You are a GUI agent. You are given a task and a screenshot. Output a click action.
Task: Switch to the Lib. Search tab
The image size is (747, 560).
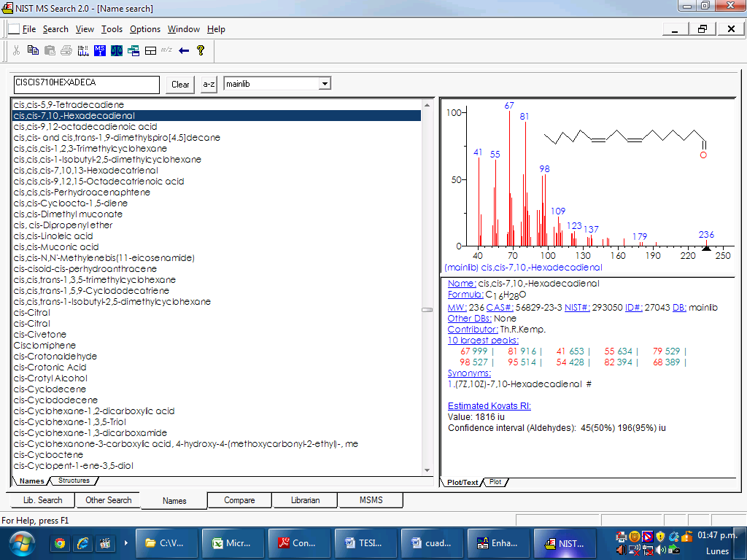[42, 500]
